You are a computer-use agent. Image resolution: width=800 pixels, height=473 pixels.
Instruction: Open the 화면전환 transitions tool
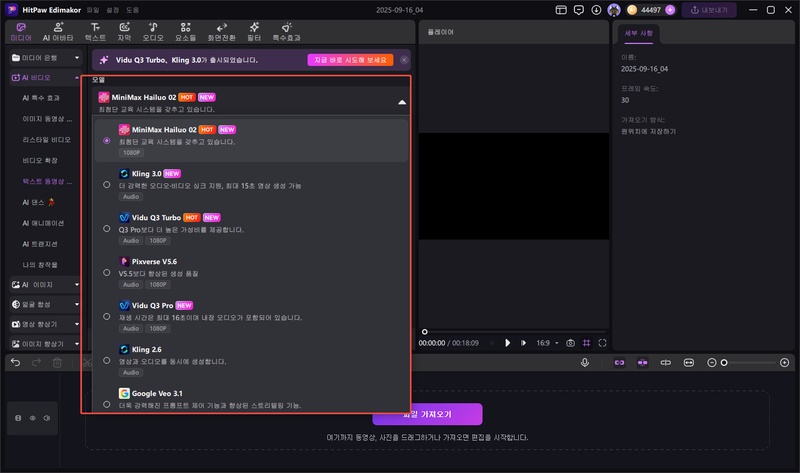click(221, 32)
